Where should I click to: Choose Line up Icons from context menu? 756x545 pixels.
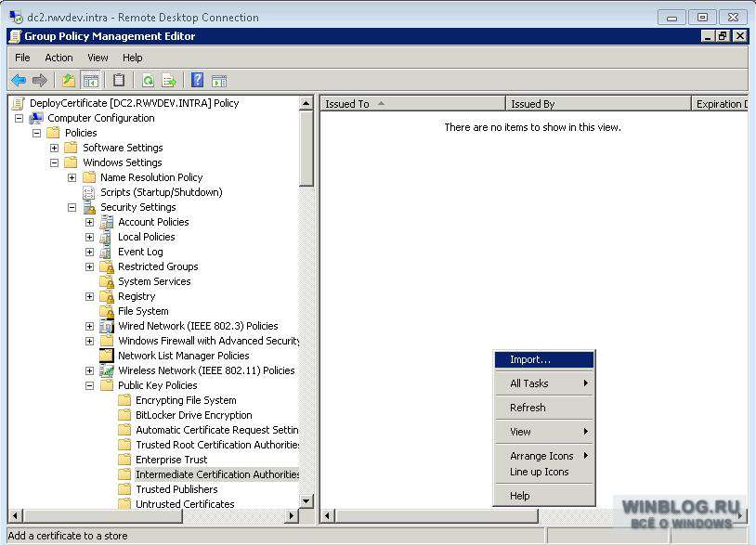click(544, 472)
